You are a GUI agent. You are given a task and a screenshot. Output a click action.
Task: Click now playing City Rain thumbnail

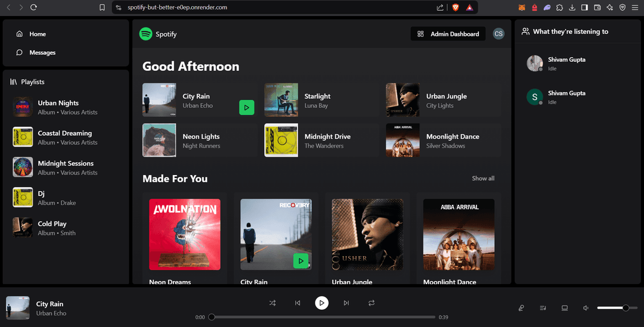[x=18, y=308]
